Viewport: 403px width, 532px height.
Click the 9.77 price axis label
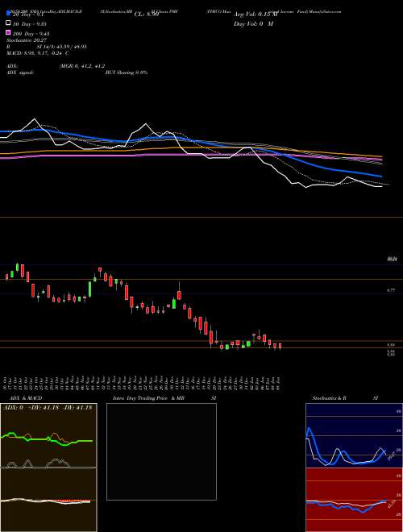391,290
